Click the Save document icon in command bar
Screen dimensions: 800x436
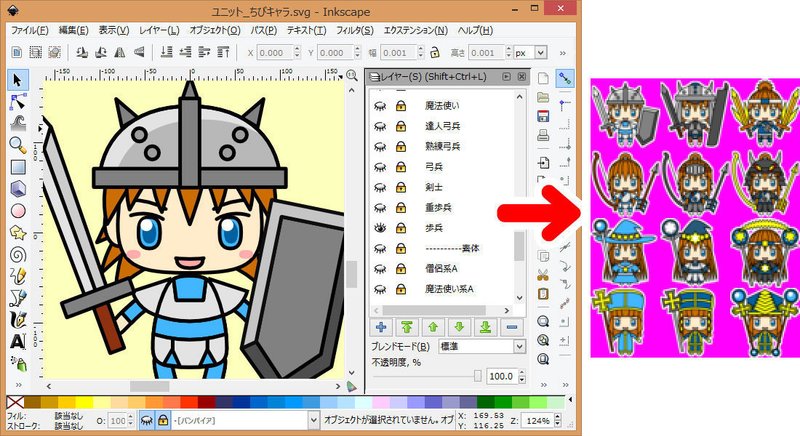click(x=543, y=116)
